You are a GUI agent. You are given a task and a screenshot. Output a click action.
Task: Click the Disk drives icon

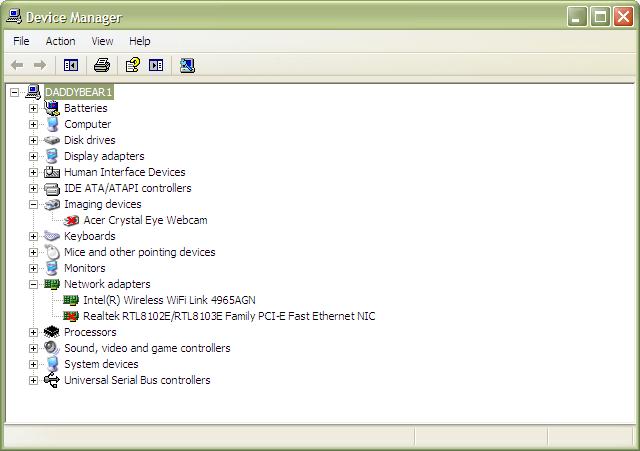click(x=52, y=140)
